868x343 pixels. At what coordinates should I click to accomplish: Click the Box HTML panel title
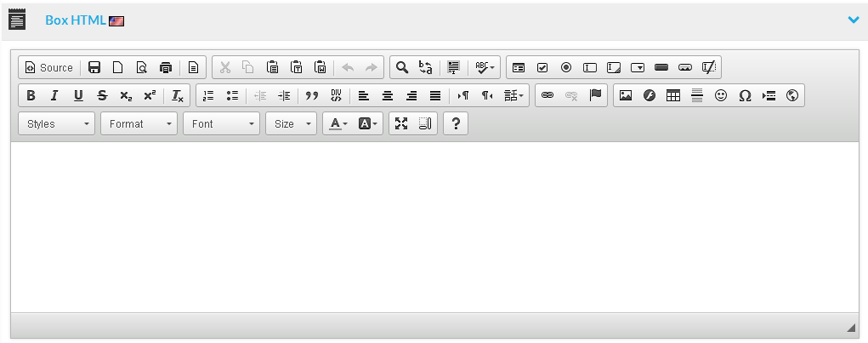tap(75, 20)
